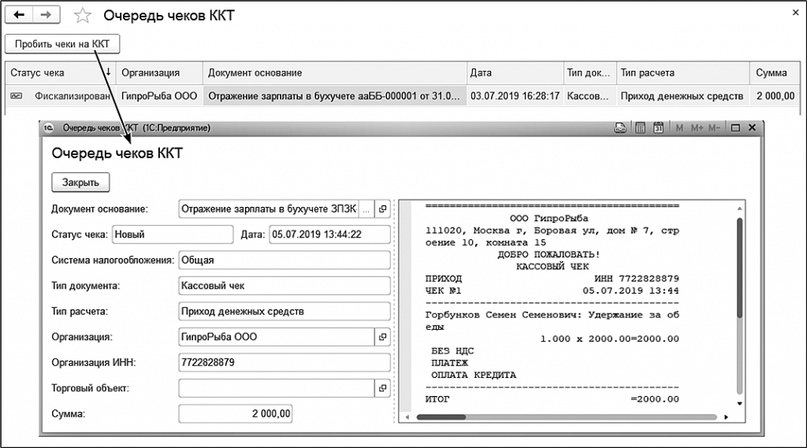Open the Торговый объект record via open icon

(382, 388)
